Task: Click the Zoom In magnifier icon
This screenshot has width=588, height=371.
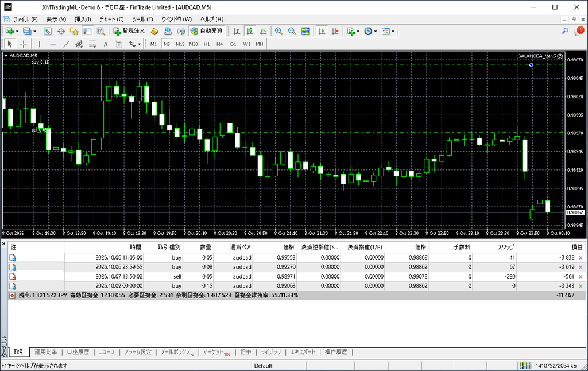Action: [x=278, y=31]
